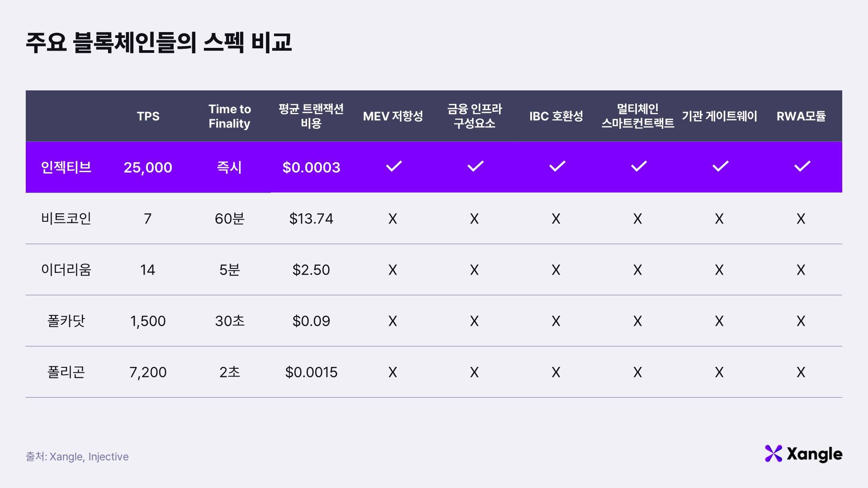
Task: Click the X under MEV 저항성 for 비트코인
Action: (x=392, y=219)
